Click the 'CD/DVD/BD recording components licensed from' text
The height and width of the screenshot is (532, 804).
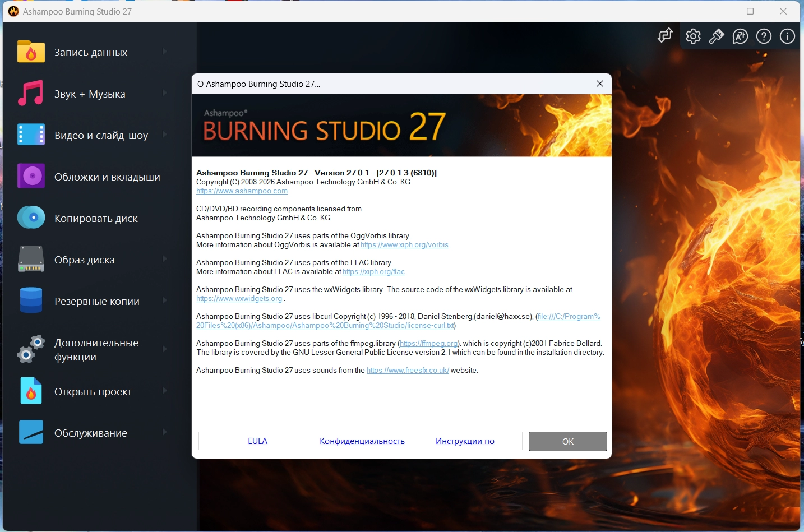point(279,209)
